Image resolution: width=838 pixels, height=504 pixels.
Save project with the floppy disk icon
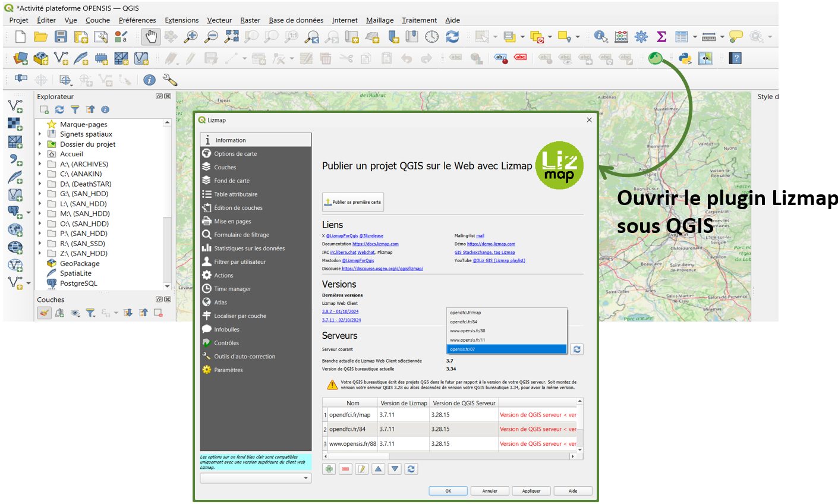coord(61,37)
